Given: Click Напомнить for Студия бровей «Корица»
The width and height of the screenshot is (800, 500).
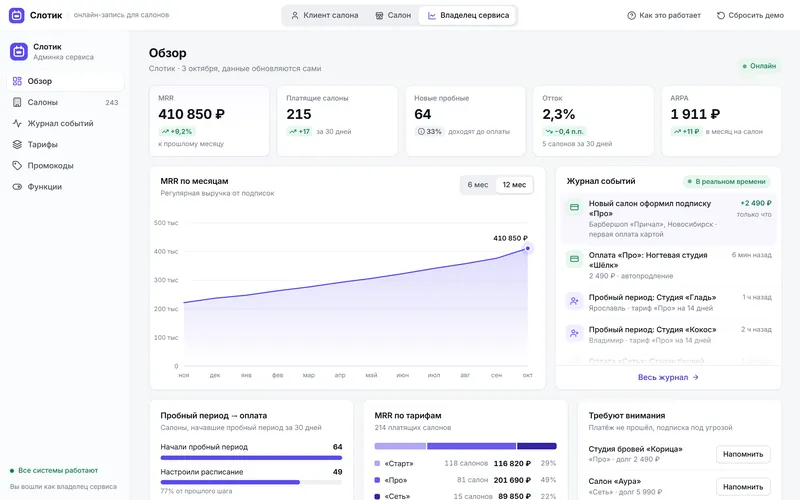Looking at the screenshot, I should 743,454.
